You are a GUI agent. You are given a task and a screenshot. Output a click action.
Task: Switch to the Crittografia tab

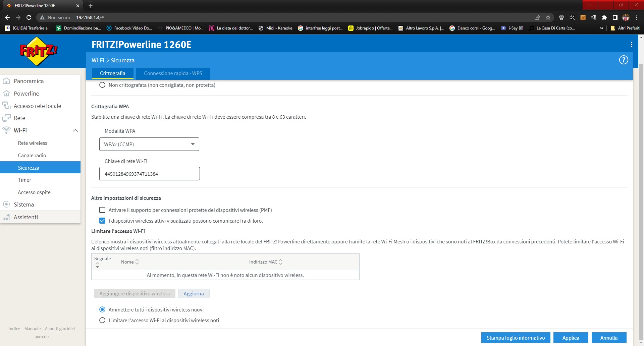click(x=112, y=73)
